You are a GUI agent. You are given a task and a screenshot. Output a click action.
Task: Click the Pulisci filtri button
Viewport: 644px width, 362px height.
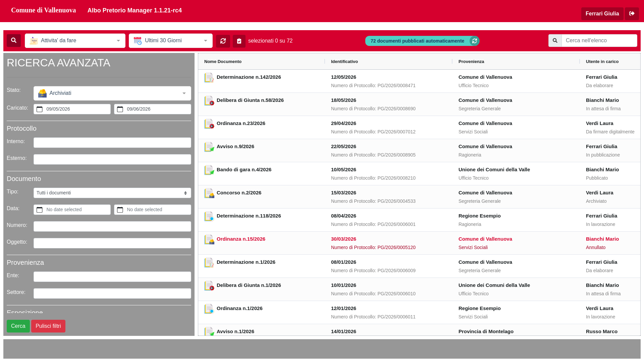pyautogui.click(x=48, y=326)
